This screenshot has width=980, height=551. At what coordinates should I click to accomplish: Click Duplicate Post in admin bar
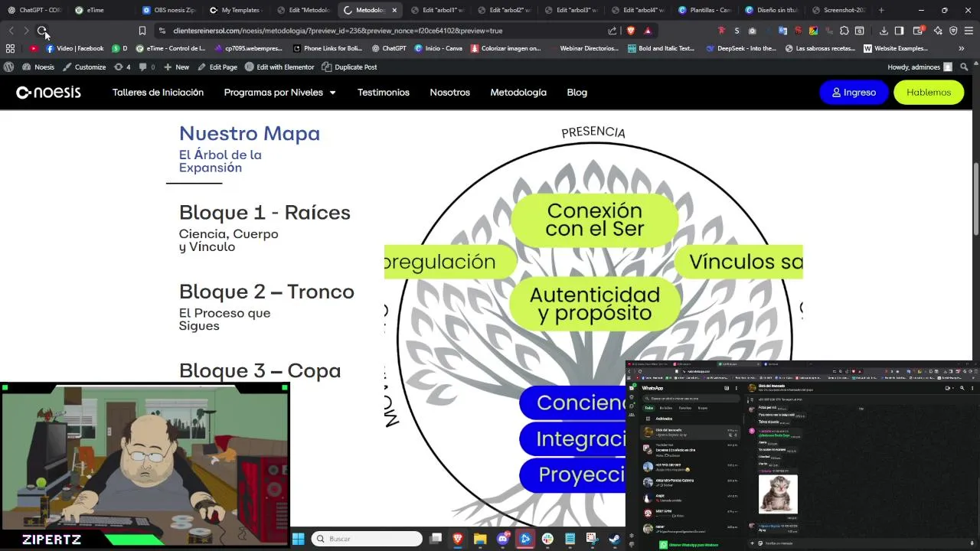click(x=349, y=67)
